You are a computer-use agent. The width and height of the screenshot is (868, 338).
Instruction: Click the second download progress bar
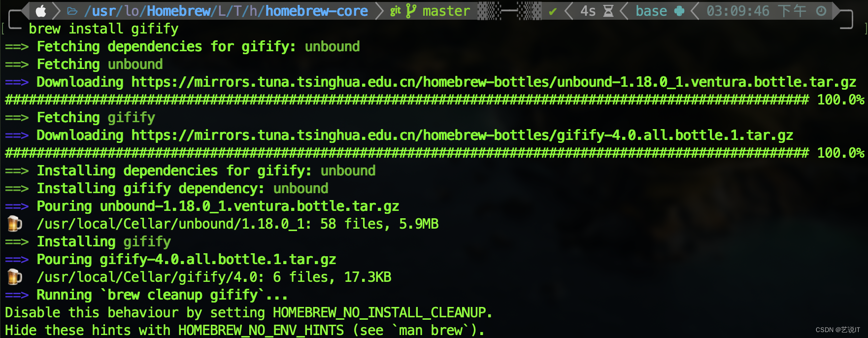(x=407, y=153)
